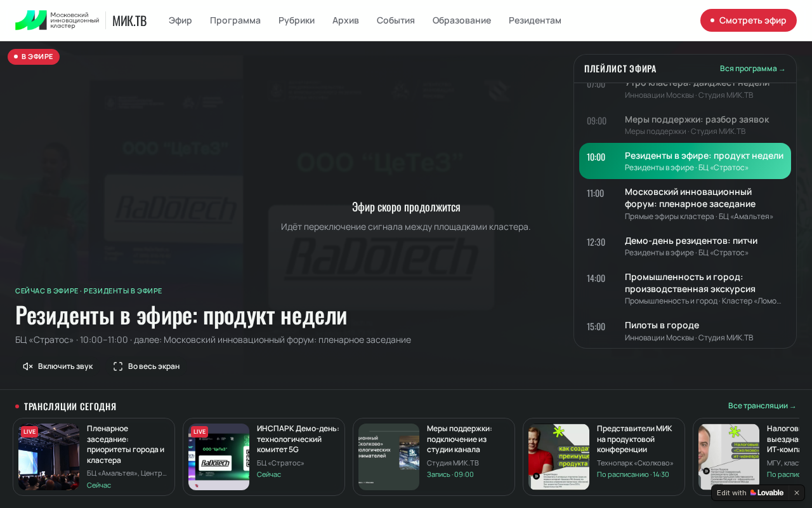Viewport: 812px width, 508px height.
Task: Click the Эфир скоро продолжится message
Action: tap(406, 207)
